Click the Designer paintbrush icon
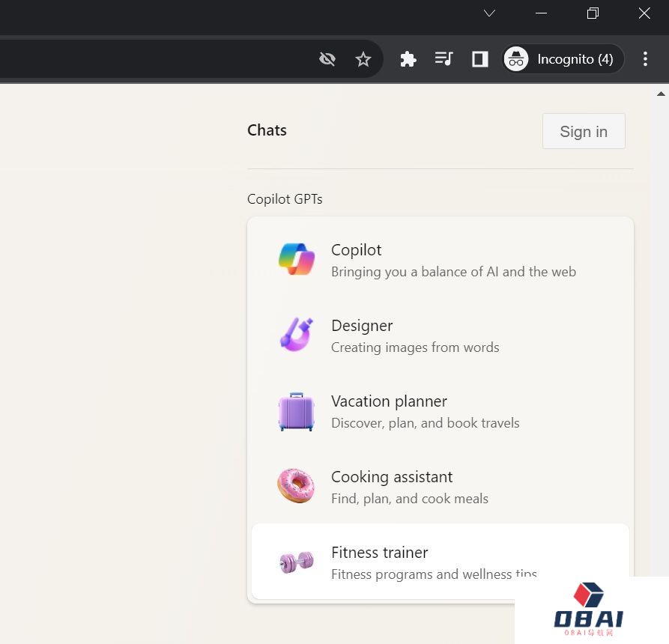Screen dimensions: 669x644 297,335
